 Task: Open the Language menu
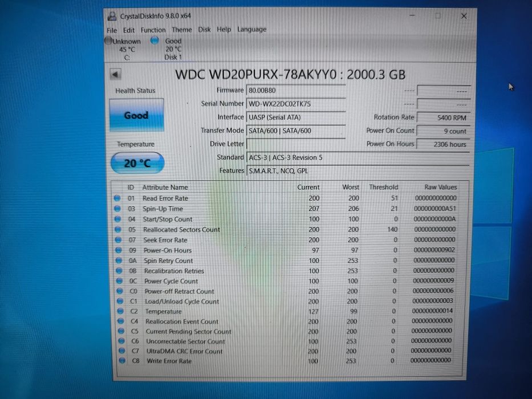pos(251,29)
